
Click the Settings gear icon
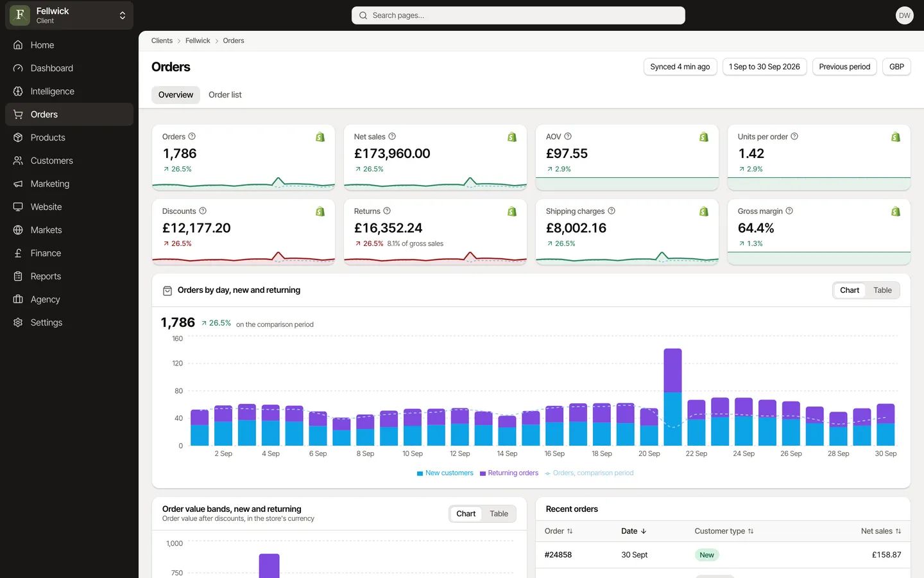(x=18, y=322)
